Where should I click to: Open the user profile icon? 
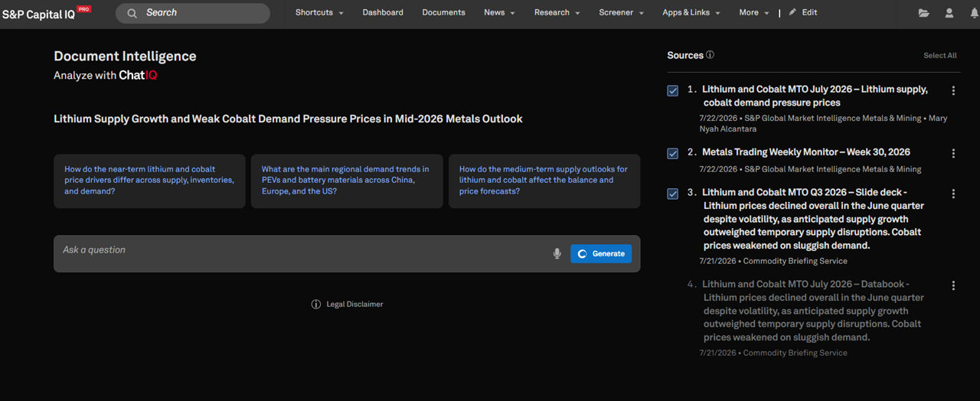point(949,13)
